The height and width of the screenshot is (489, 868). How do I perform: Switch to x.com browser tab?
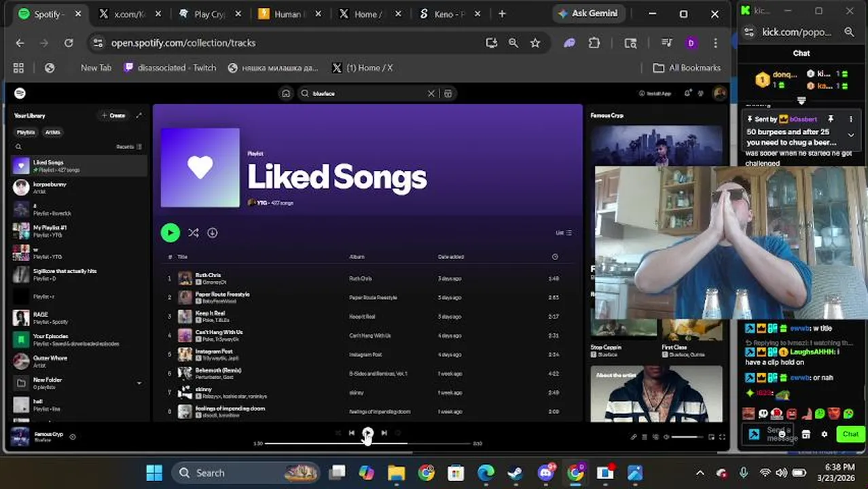point(128,14)
